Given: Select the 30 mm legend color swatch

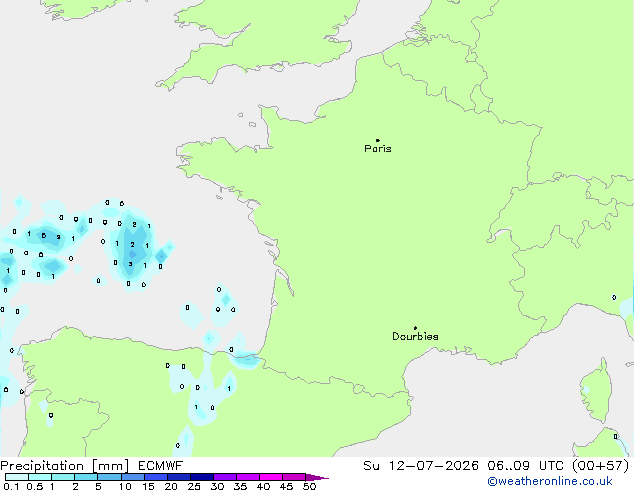Looking at the screenshot, I should (224, 477).
